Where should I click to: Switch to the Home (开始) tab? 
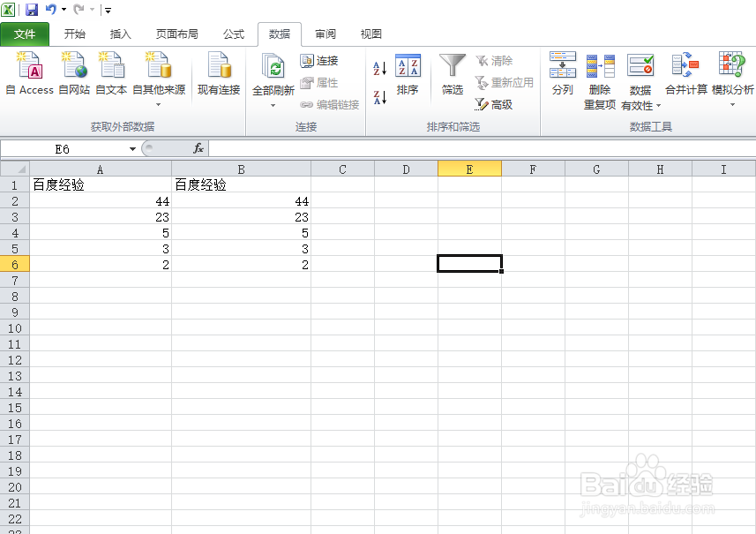pyautogui.click(x=75, y=34)
